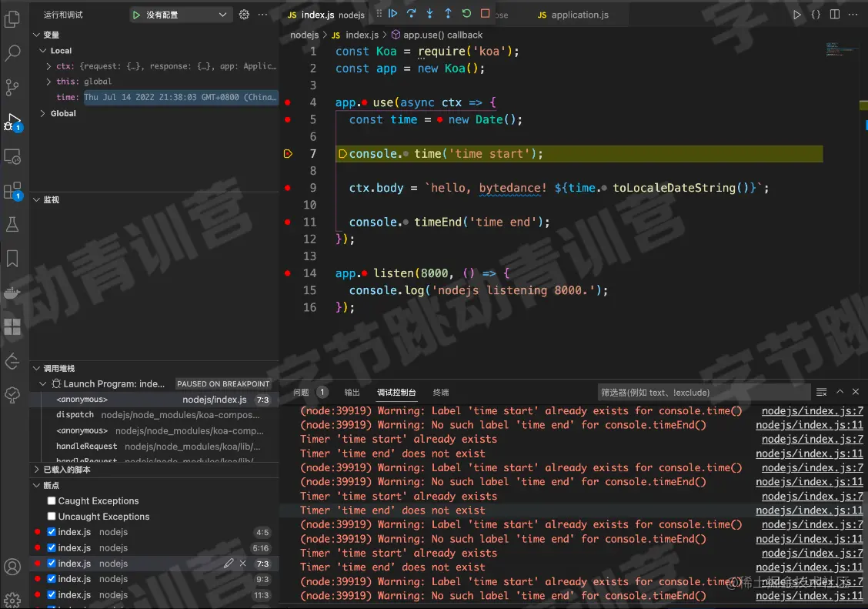Open the Search view in activity bar
The height and width of the screenshot is (609, 868).
pyautogui.click(x=12, y=53)
